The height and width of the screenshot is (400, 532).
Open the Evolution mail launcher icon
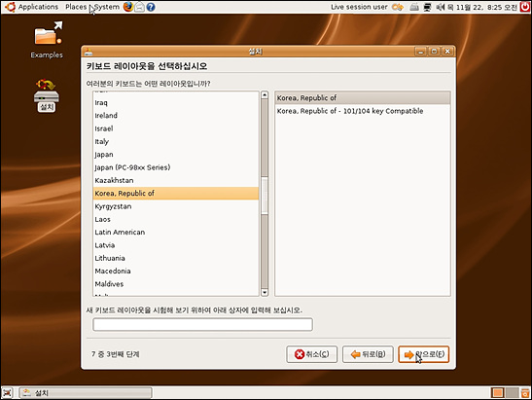tap(139, 7)
